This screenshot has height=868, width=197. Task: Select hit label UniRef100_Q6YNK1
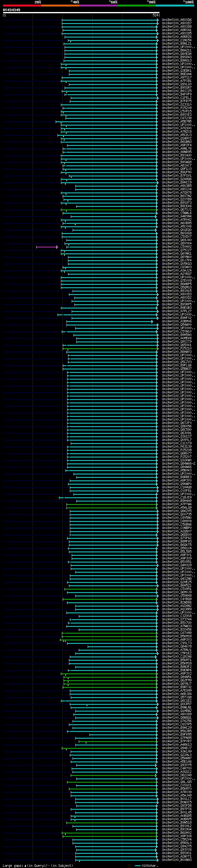click(177, 254)
